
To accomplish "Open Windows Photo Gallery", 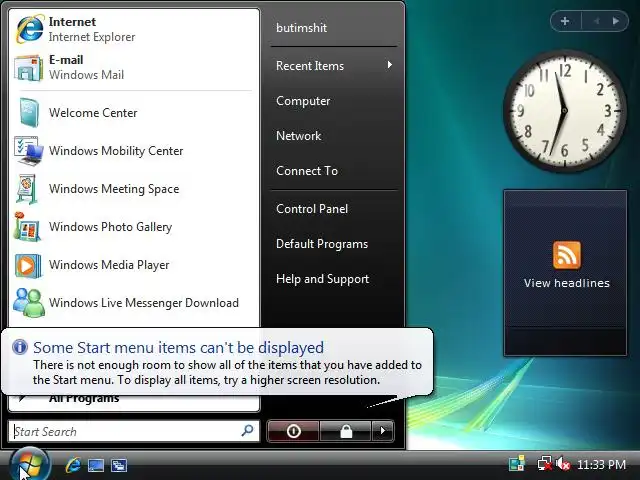I will tap(134, 227).
